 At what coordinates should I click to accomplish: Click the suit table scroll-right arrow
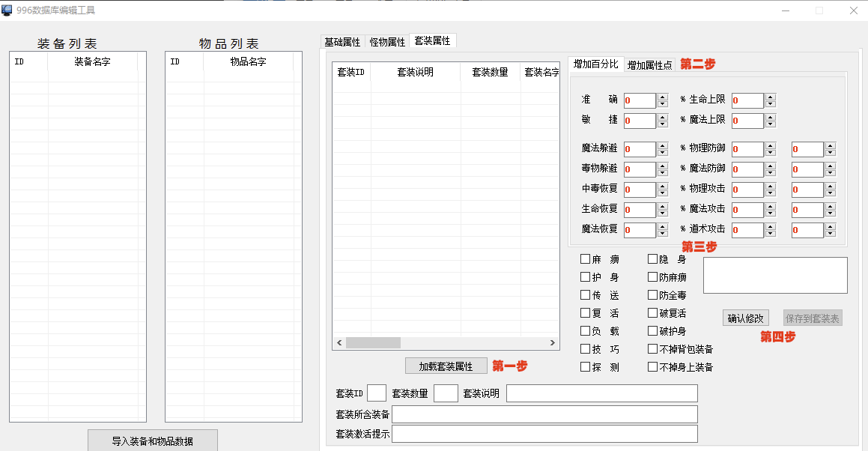552,343
